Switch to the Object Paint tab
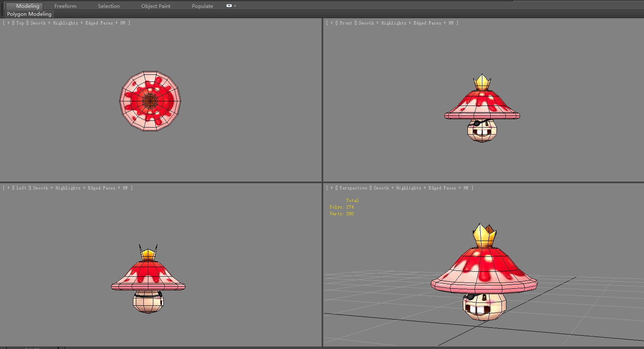This screenshot has width=644, height=349. click(x=156, y=6)
